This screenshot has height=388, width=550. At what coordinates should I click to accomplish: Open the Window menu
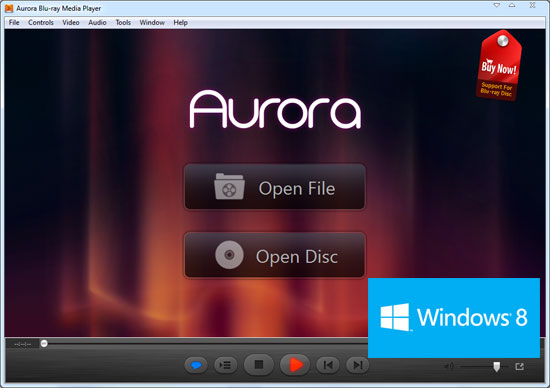coord(152,22)
